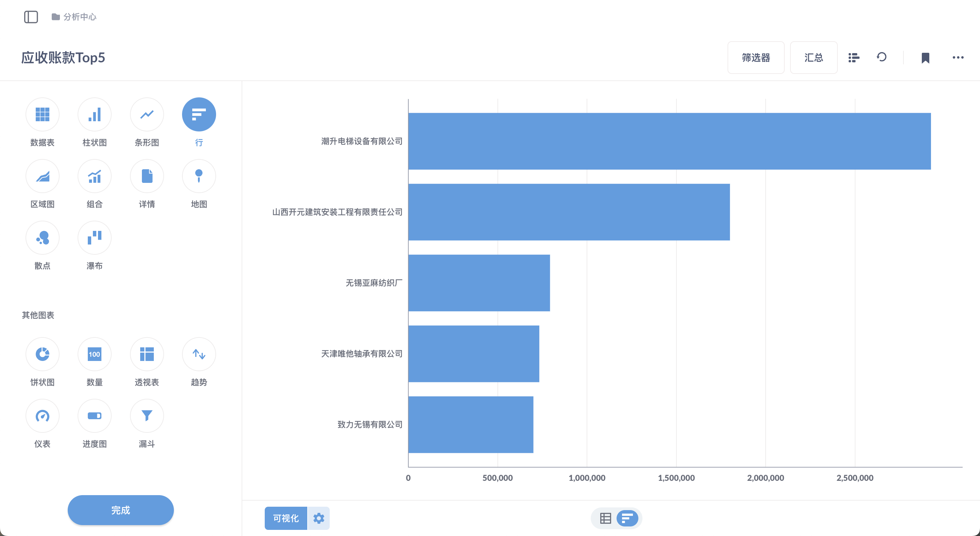This screenshot has width=980, height=536.
Task: Click the 完成 done button
Action: tap(120, 510)
